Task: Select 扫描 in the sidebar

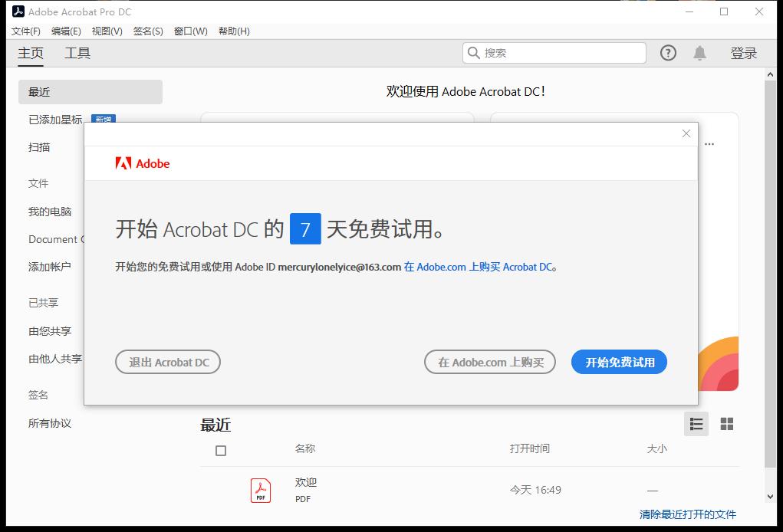Action: (39, 147)
